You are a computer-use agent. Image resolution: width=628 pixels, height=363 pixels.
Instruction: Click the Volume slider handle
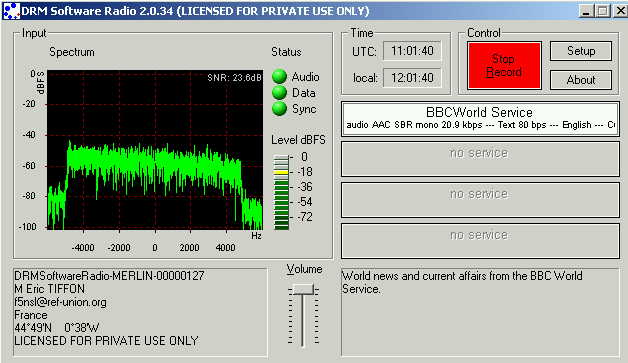303,289
